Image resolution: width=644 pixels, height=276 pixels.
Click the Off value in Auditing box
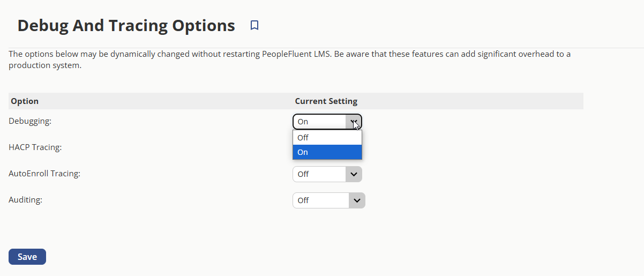click(303, 200)
